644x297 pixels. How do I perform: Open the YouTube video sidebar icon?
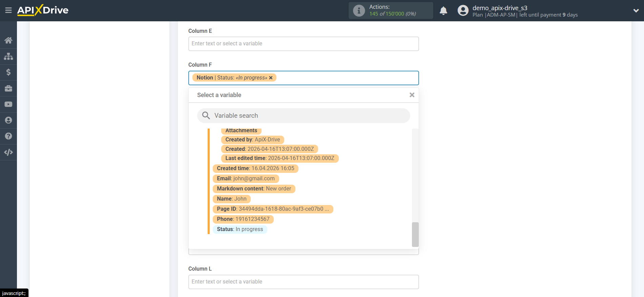click(8, 104)
